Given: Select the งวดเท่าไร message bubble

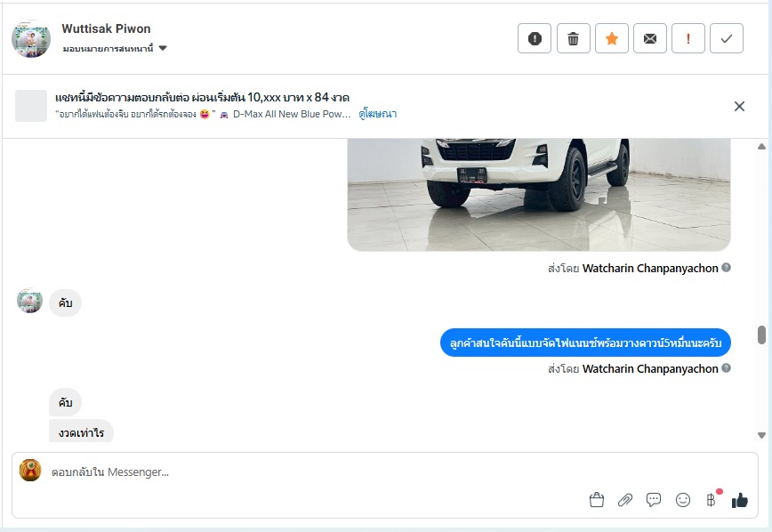Looking at the screenshot, I should (81, 431).
